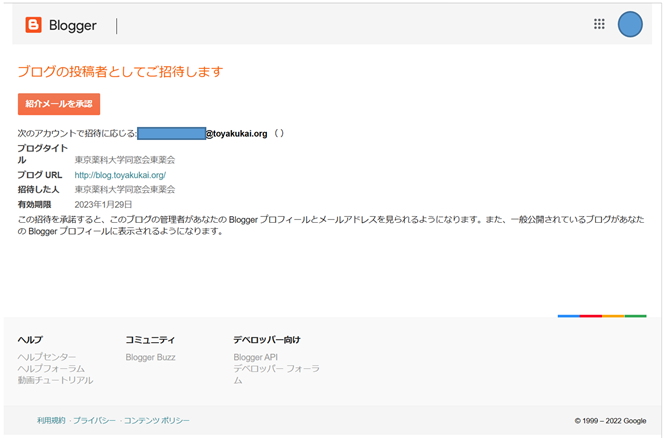Click the © 1999 – 2022 Google copyright text
This screenshot has height=438, width=665.
(x=610, y=421)
